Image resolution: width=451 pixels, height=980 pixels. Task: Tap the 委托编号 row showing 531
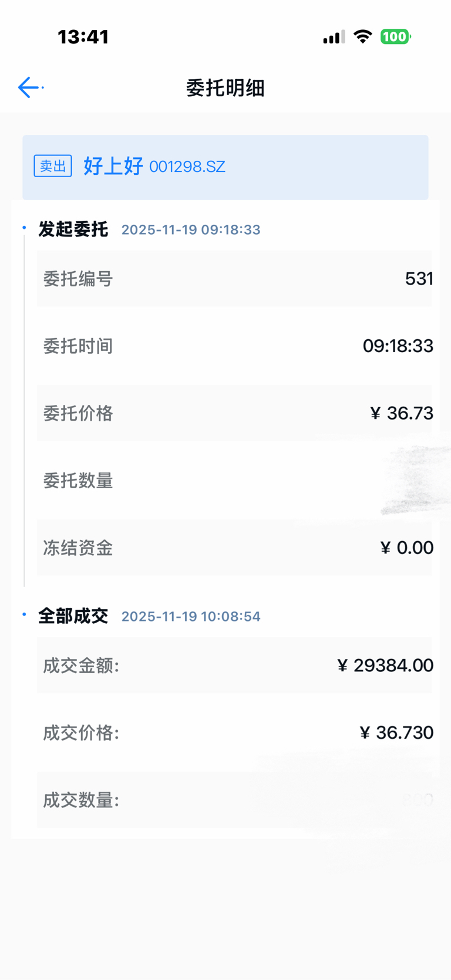[235, 279]
